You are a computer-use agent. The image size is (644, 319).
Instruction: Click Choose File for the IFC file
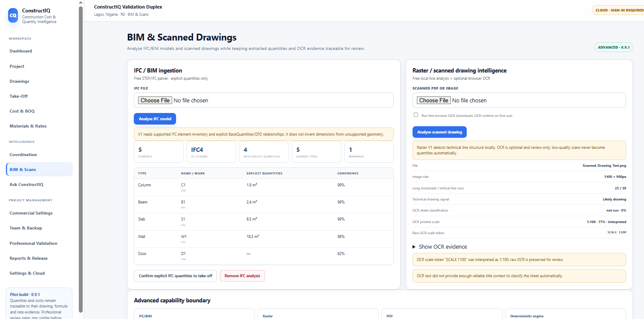(155, 100)
